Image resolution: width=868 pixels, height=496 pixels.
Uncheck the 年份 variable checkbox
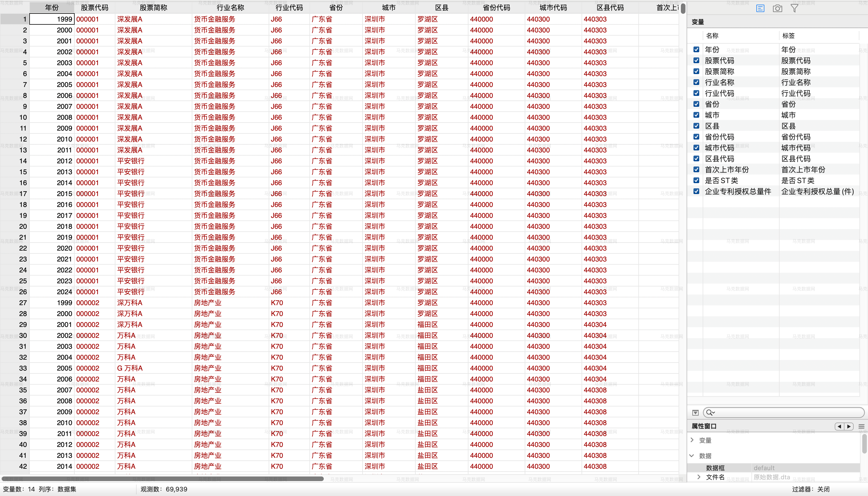(x=696, y=49)
